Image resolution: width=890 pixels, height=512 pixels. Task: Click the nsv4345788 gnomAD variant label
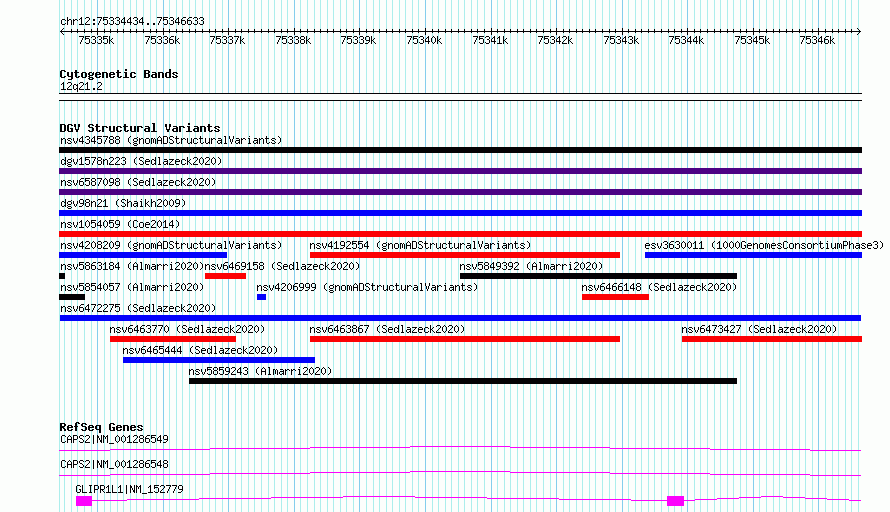(x=171, y=140)
